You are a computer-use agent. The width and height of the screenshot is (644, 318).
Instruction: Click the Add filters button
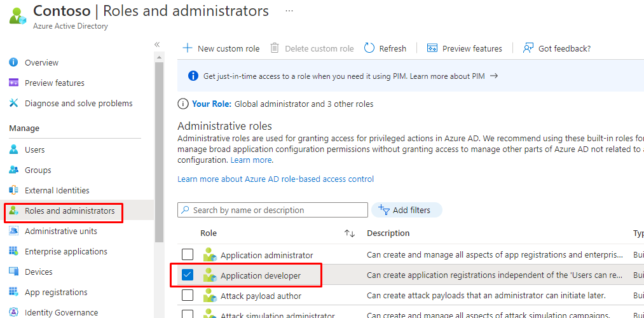(x=406, y=210)
